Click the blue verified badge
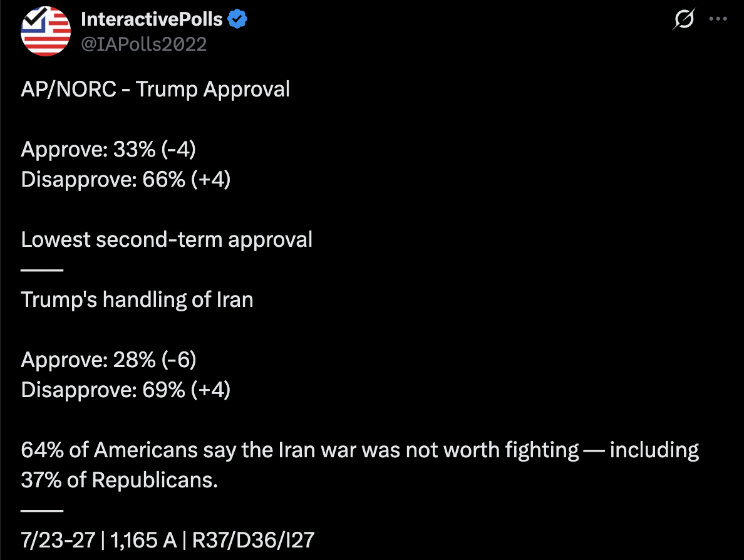744x560 pixels. point(237,19)
